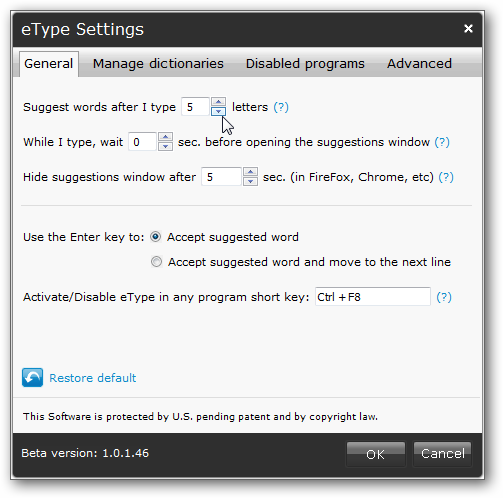This screenshot has width=503, height=498.
Task: Decrease wait seconds with down arrow
Action: click(x=165, y=146)
